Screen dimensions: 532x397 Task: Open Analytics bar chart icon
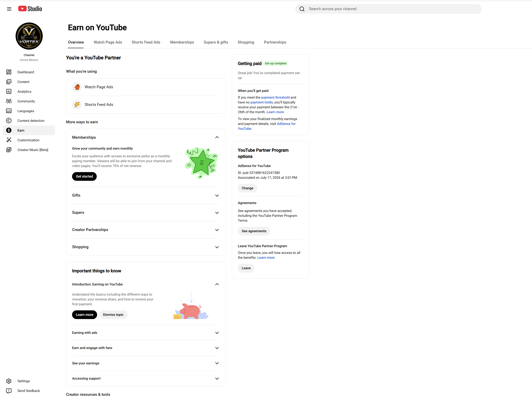[x=9, y=92]
